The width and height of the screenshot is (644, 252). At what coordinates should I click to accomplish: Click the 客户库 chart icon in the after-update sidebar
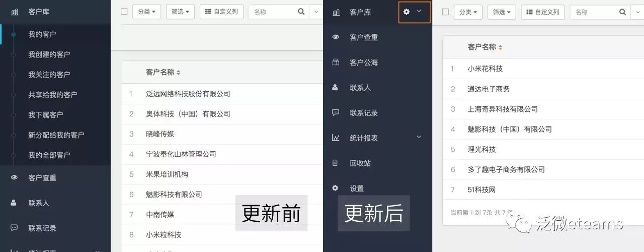pos(336,12)
